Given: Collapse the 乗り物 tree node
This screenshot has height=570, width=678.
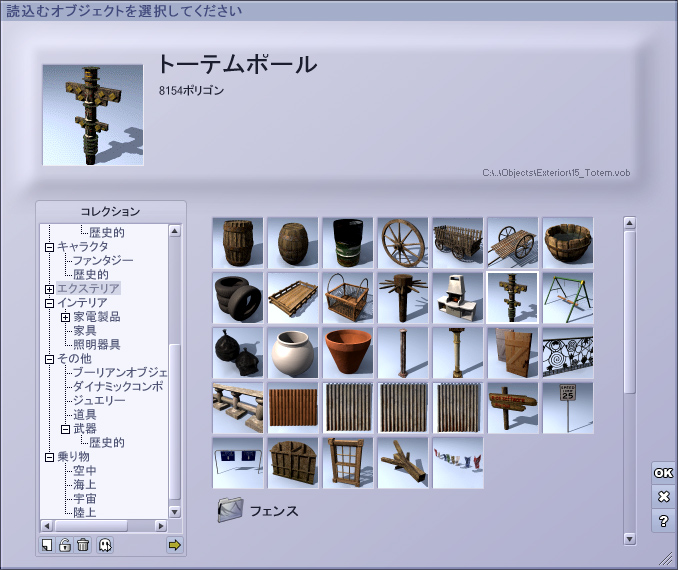Looking at the screenshot, I should 50,457.
